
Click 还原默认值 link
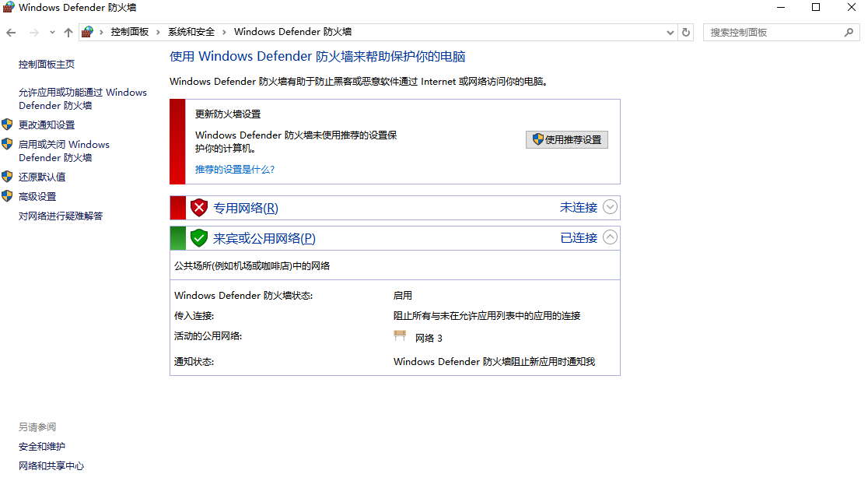(x=42, y=177)
